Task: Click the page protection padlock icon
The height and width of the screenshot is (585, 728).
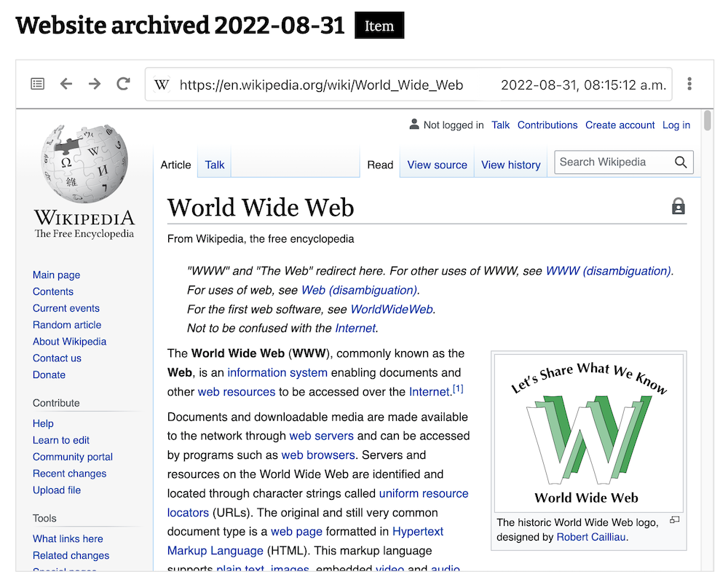Action: pos(678,206)
